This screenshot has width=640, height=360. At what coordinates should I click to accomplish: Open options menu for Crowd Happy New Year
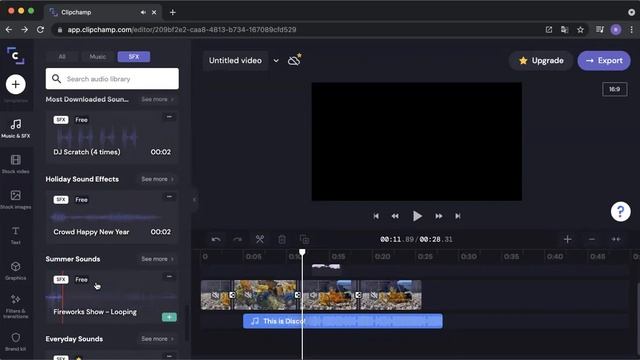pos(169,197)
